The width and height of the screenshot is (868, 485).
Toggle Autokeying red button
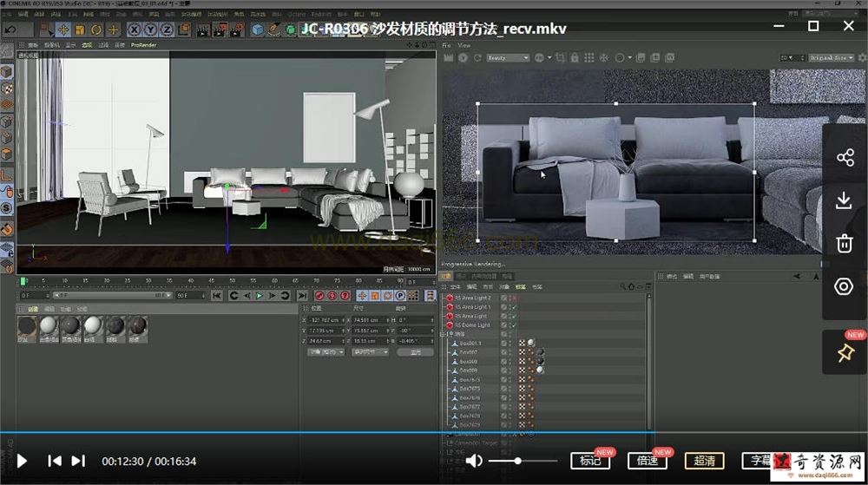[332, 296]
